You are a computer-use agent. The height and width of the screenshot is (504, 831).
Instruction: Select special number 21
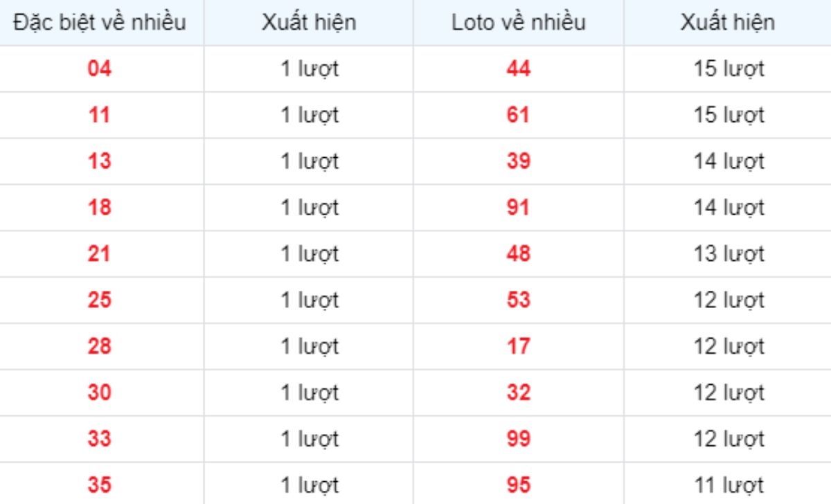tap(100, 254)
